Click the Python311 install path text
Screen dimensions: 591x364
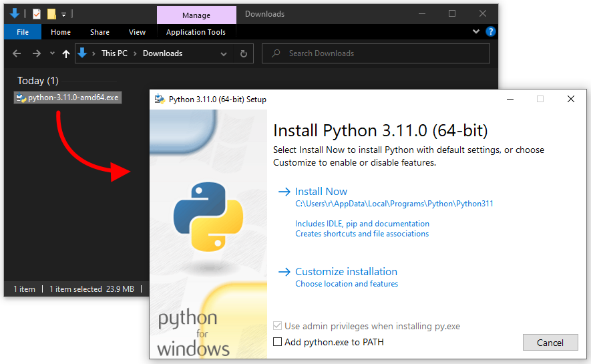(394, 204)
